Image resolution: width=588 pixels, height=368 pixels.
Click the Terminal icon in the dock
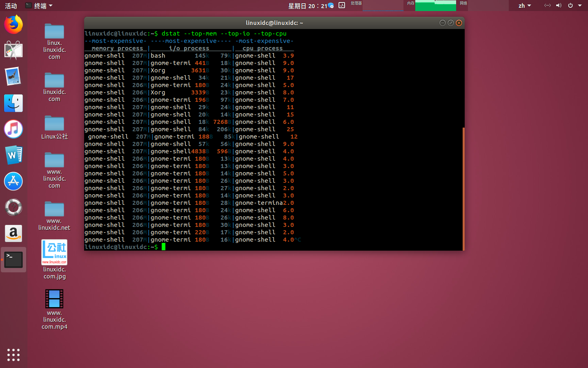pyautogui.click(x=13, y=260)
